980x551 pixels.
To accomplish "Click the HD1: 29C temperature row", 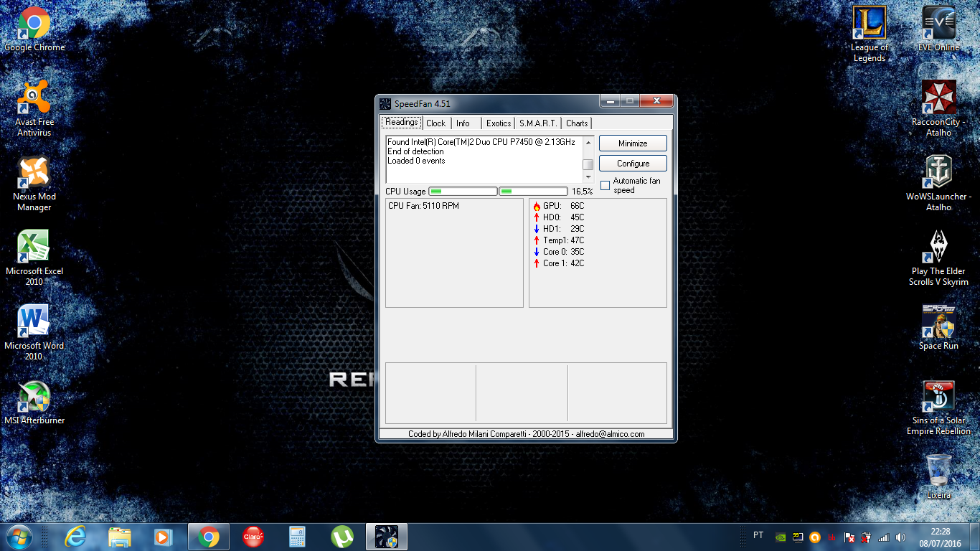I will (558, 229).
